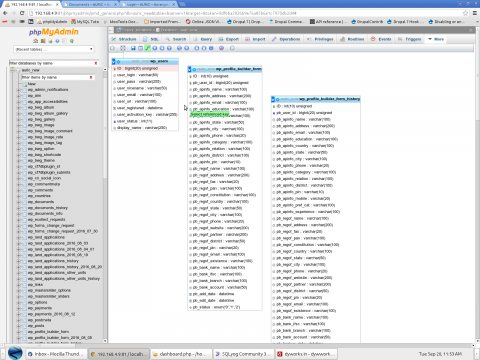Viewport: 480px width, 360px height.
Task: Open wp_comments table in navigation tree
Action: coord(40,190)
